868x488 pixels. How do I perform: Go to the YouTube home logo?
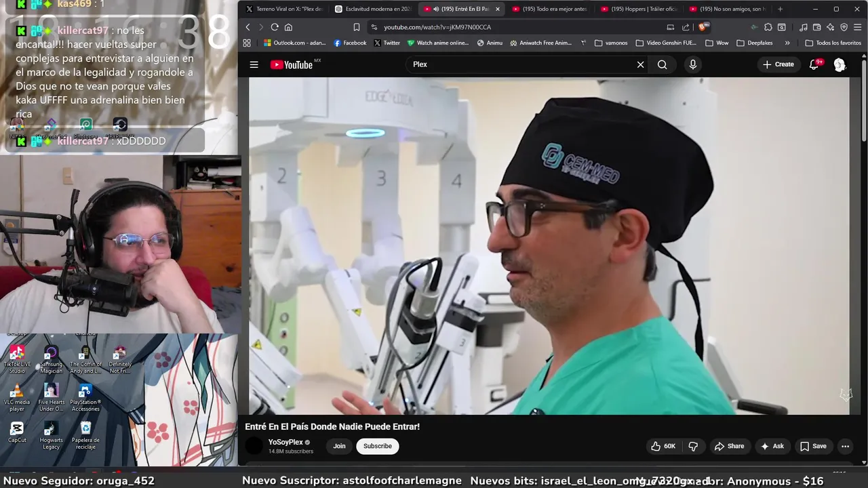click(292, 64)
